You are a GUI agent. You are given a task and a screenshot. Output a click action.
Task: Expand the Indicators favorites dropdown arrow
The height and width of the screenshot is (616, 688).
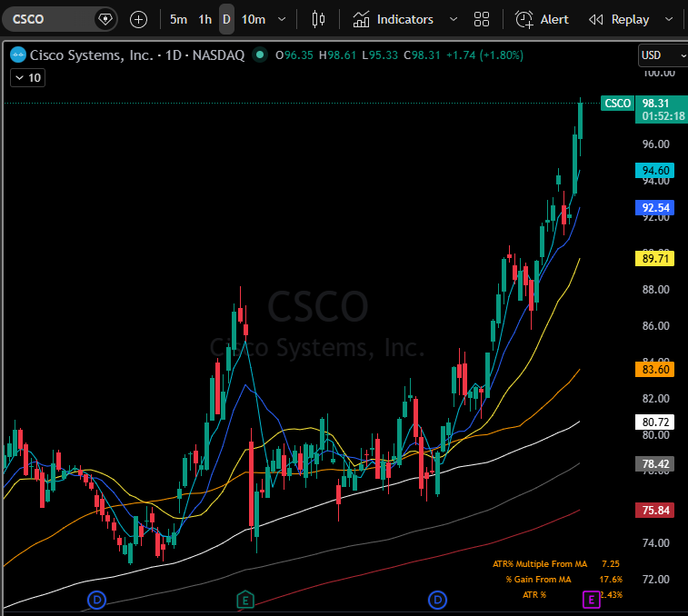[x=454, y=19]
